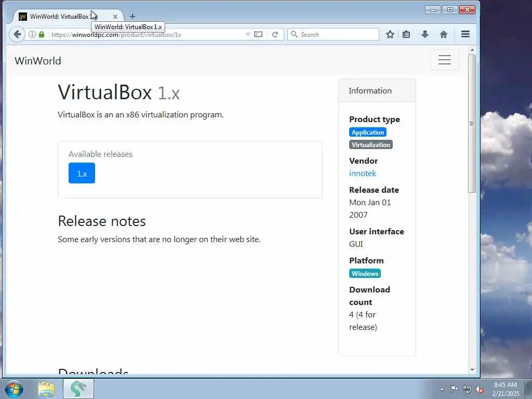The width and height of the screenshot is (532, 399).
Task: Click the Virtualization badge
Action: click(371, 144)
